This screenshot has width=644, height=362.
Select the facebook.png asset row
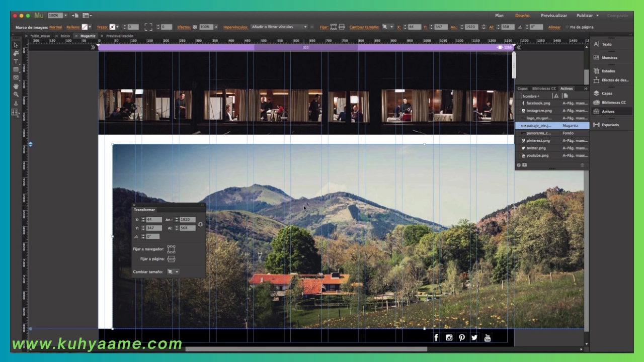552,103
